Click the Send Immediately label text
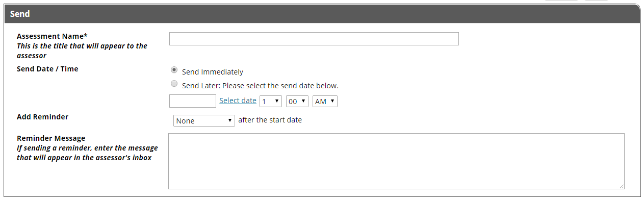644x200 pixels. (213, 72)
